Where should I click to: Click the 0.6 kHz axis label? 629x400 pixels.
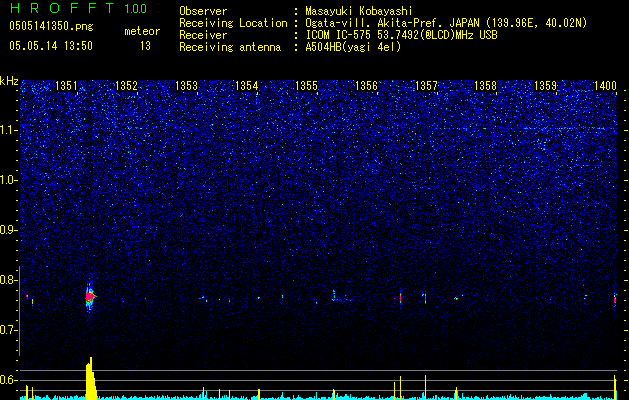click(9, 380)
